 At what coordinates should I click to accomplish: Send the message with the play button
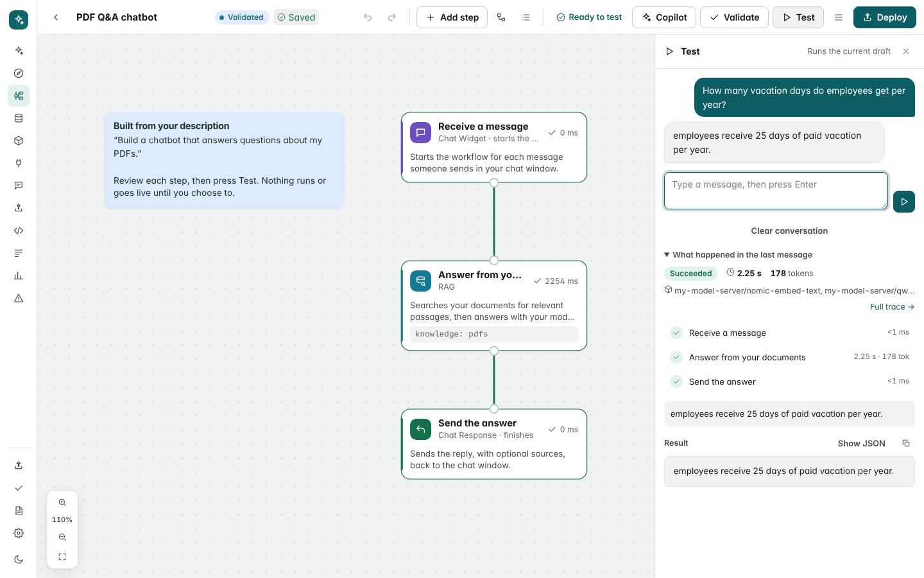coord(904,202)
